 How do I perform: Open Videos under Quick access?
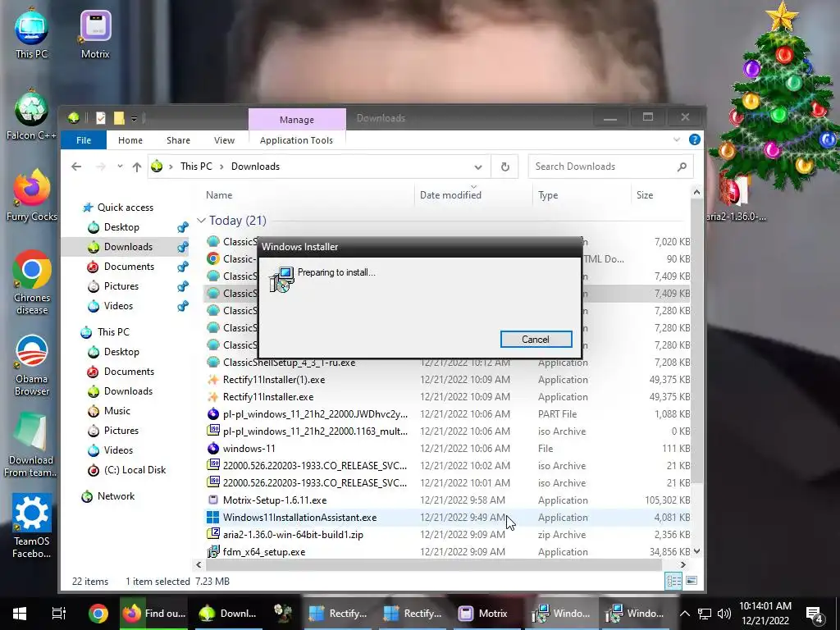tap(118, 306)
